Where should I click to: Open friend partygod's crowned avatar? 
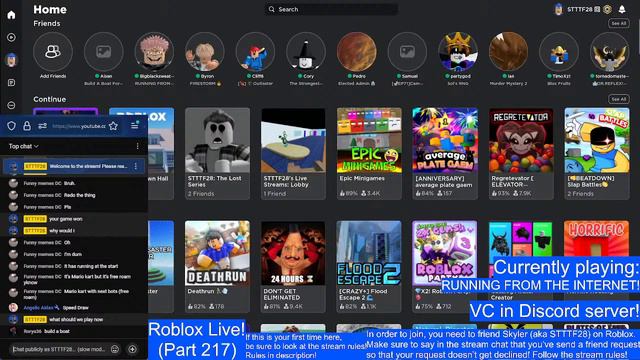pos(458,52)
